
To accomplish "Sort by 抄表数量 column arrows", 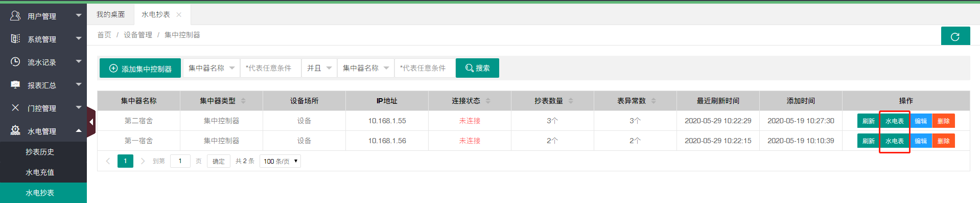I will coord(571,101).
